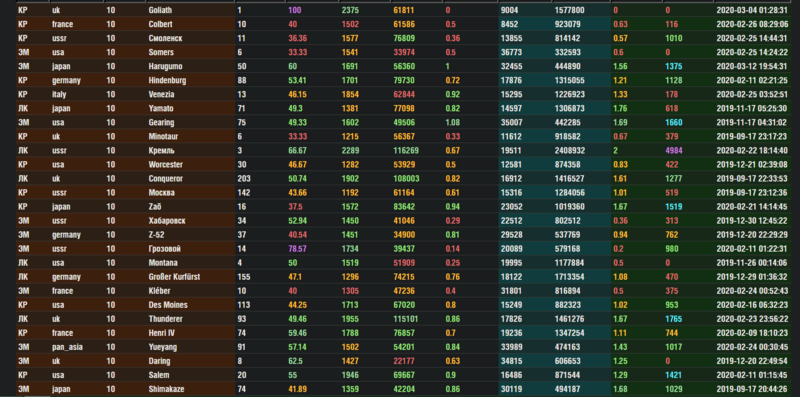
Task: Select the Zaō ship name
Action: 155,207
